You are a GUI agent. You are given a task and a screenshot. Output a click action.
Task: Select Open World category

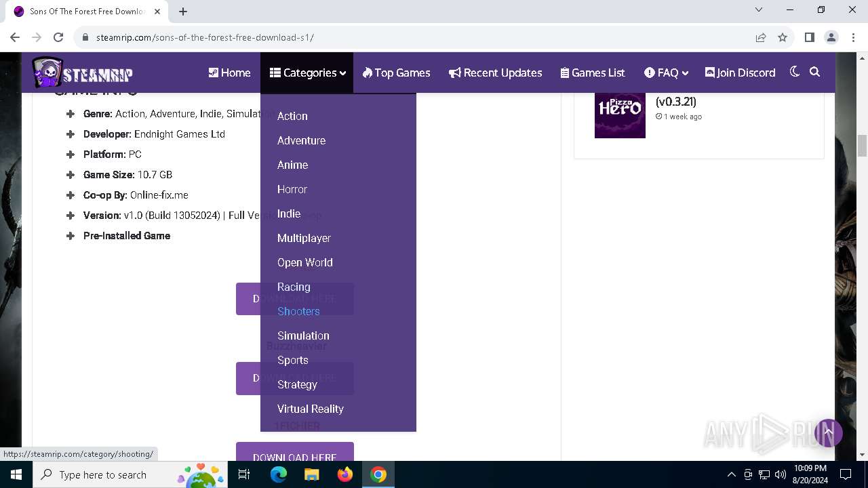[x=304, y=262]
